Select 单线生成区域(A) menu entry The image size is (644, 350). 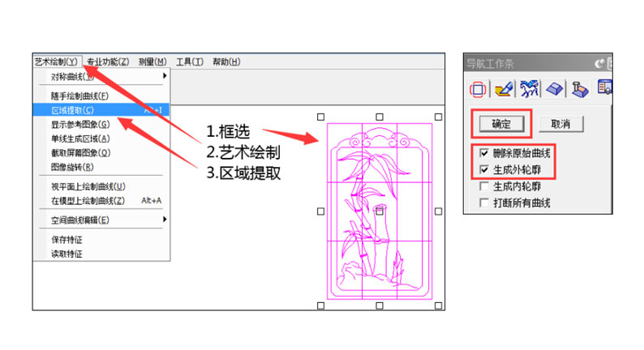80,139
